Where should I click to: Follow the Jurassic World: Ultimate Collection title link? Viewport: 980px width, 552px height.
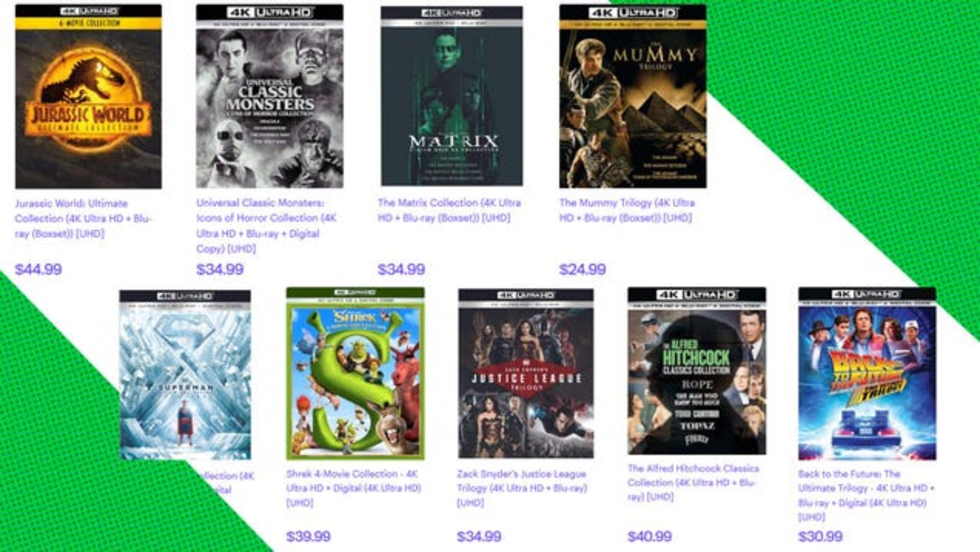click(83, 218)
